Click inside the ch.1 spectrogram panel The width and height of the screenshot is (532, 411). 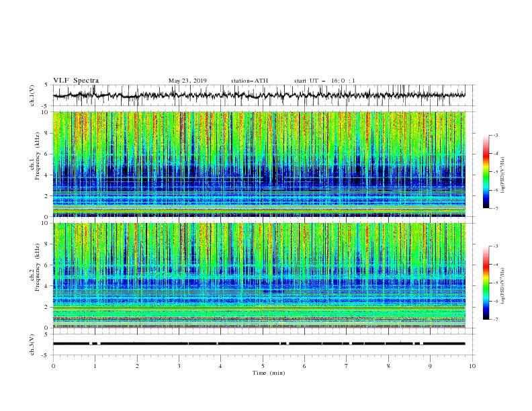(259, 164)
